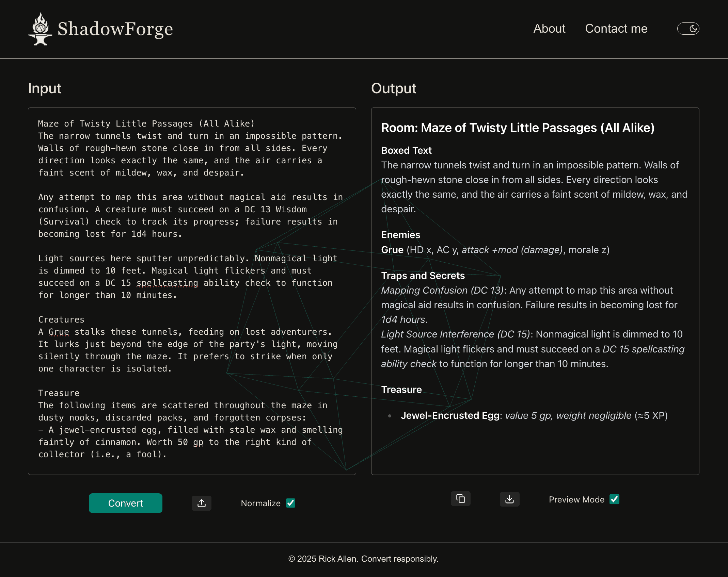Click the Boxed Text section heading

406,150
